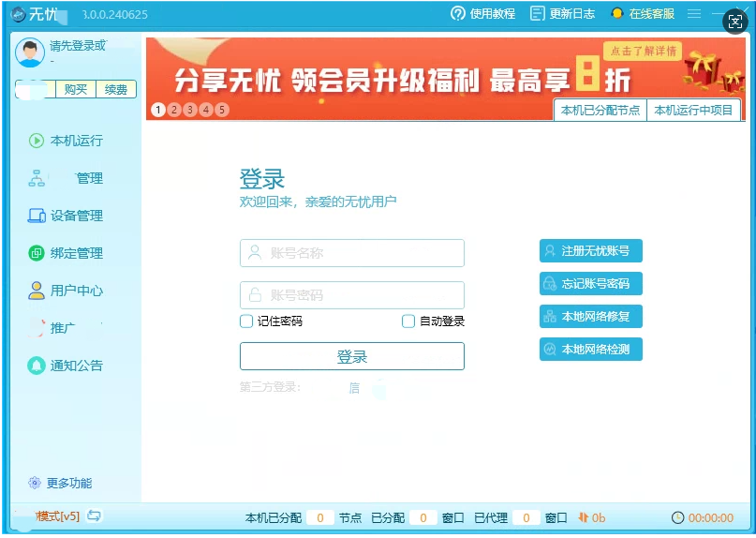Show banner slide 5
The width and height of the screenshot is (756, 538).
click(x=222, y=110)
